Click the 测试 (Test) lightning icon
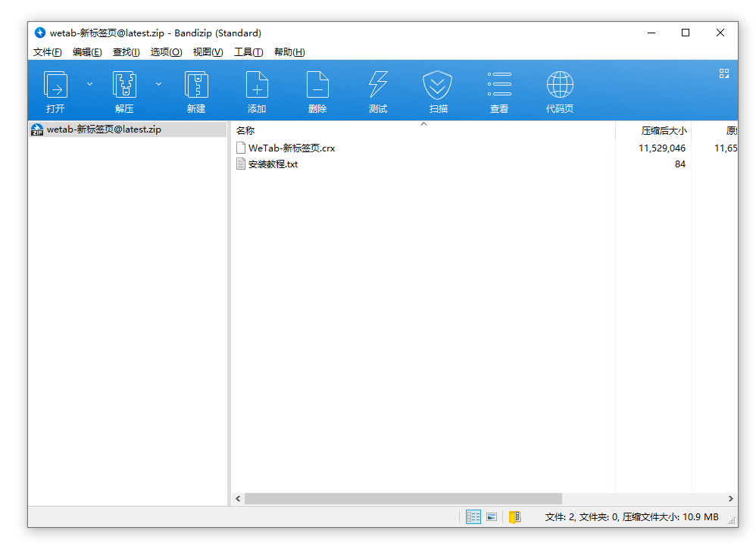 pyautogui.click(x=378, y=85)
